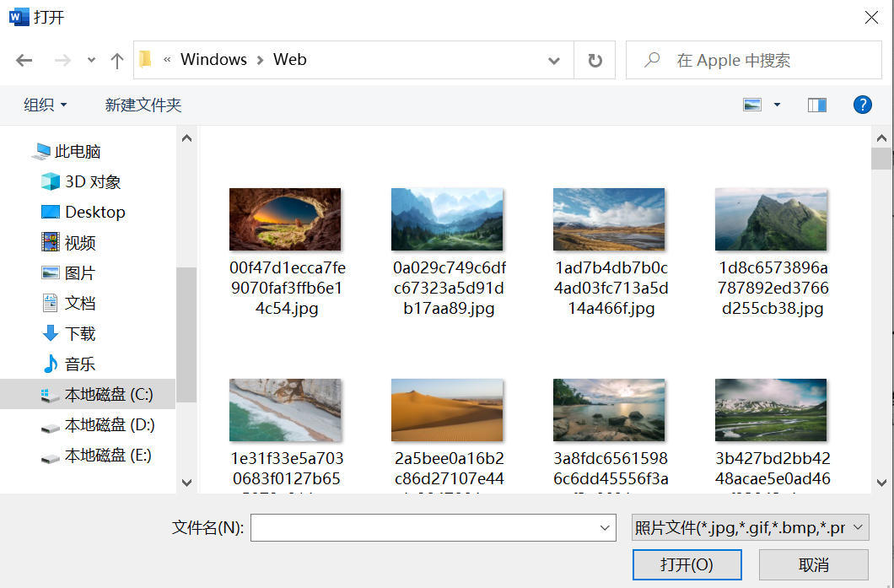Change view layout via view icon
The width and height of the screenshot is (894, 588).
pos(752,105)
